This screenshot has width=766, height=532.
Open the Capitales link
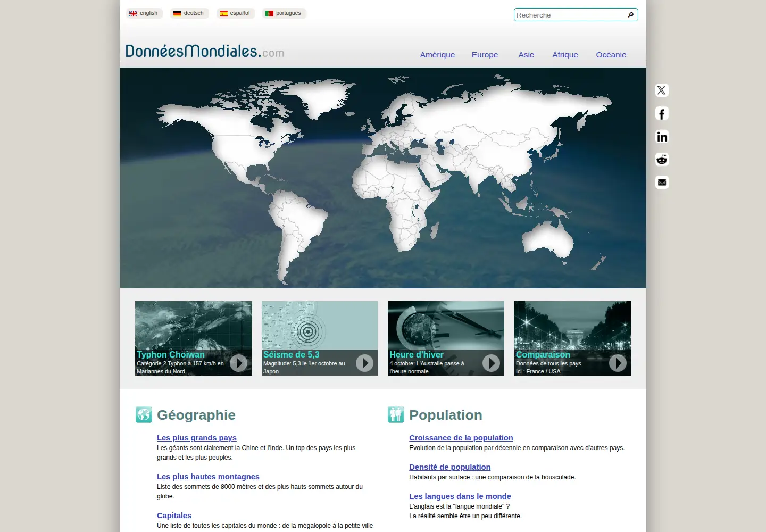(174, 516)
